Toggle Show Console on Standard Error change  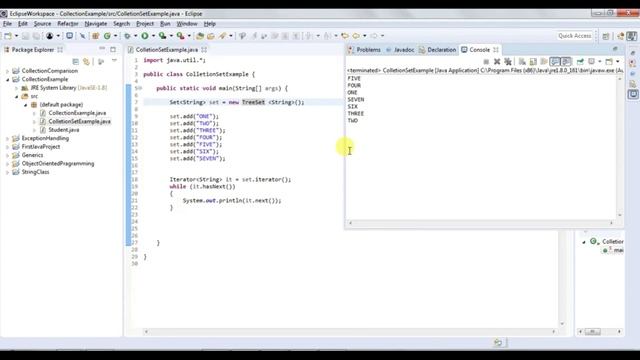[566, 62]
